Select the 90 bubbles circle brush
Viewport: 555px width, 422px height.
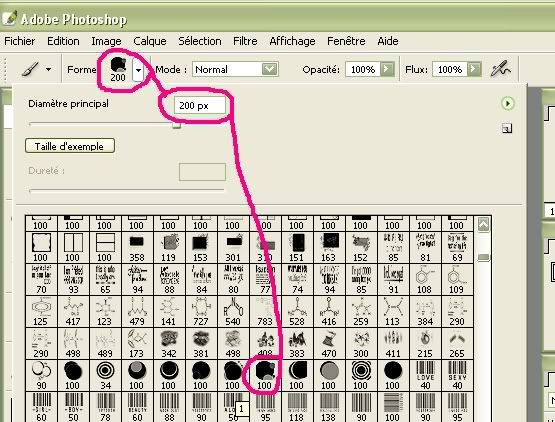click(41, 375)
